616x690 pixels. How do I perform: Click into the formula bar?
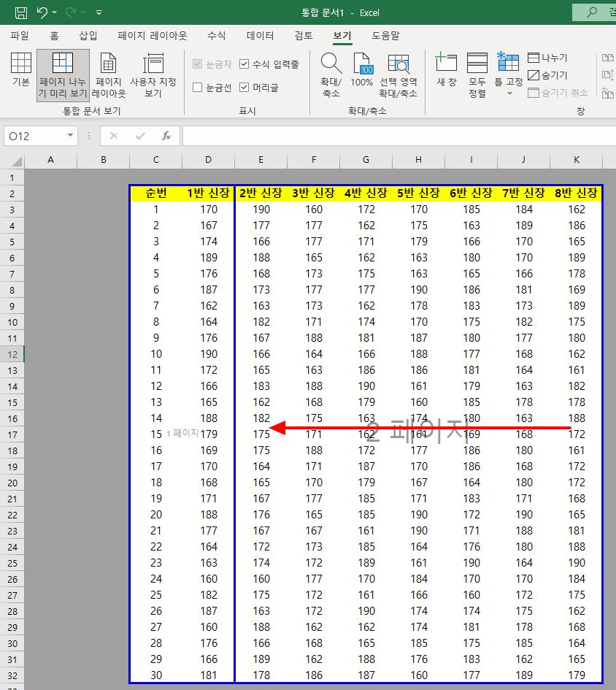click(399, 136)
